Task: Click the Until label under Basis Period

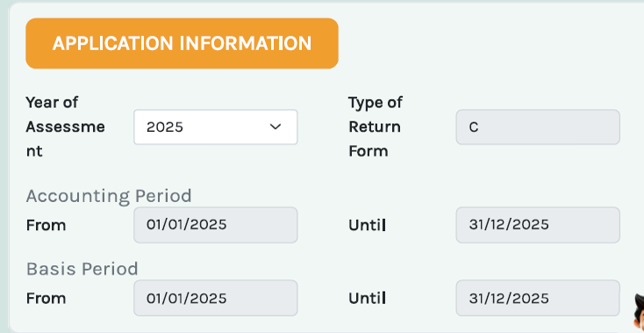Action: point(367,299)
